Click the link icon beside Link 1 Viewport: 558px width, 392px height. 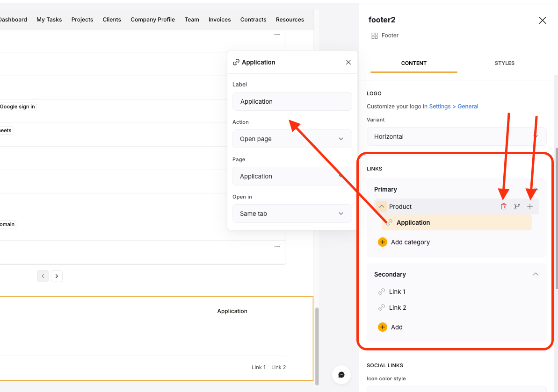coord(382,292)
